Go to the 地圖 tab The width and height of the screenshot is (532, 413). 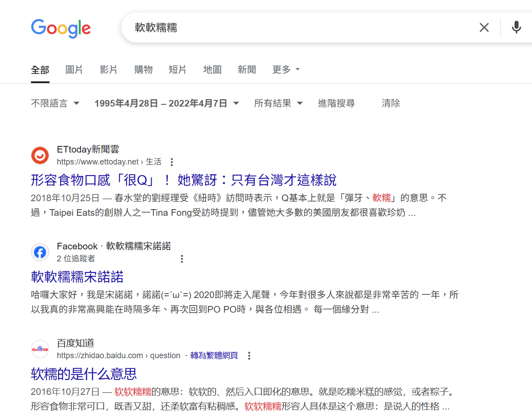[212, 69]
